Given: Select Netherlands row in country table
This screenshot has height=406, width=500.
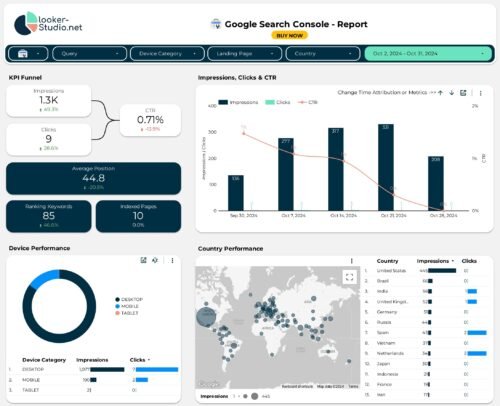Looking at the screenshot, I should coord(426,353).
